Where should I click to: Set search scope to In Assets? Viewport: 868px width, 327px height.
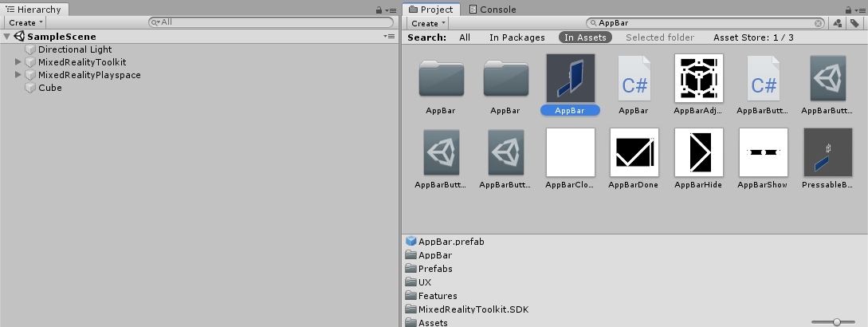[x=585, y=37]
